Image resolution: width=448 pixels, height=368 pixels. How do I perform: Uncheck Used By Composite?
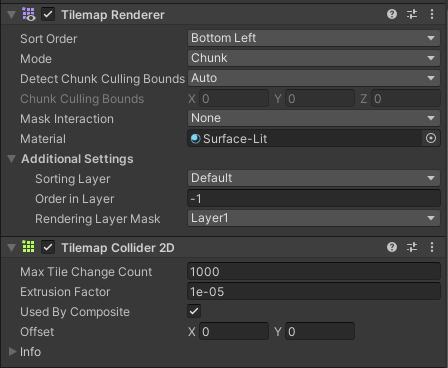click(x=194, y=312)
